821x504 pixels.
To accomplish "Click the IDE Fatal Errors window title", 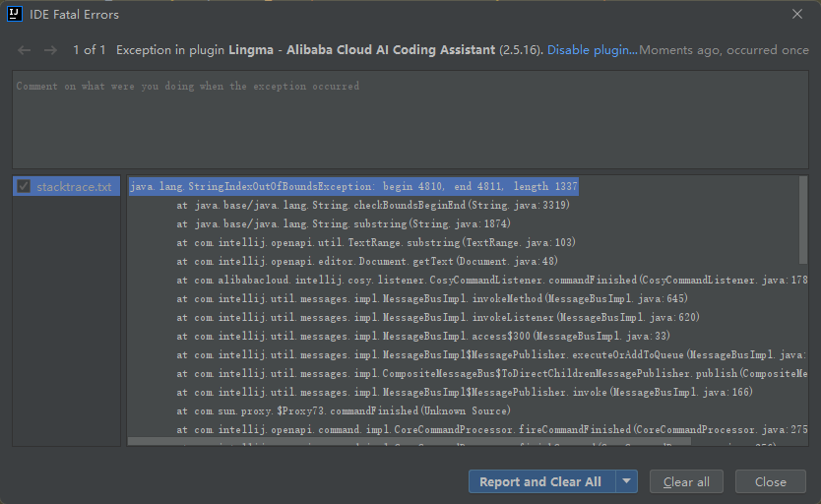I will [x=75, y=14].
